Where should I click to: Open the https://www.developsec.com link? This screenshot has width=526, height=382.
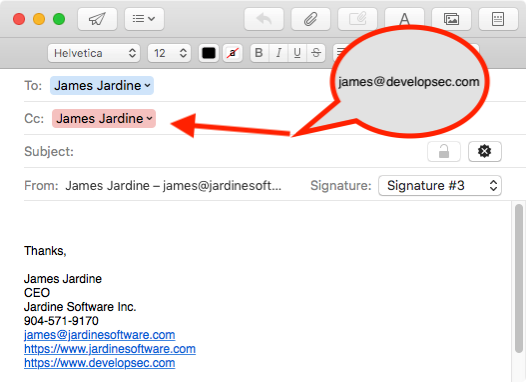100,363
